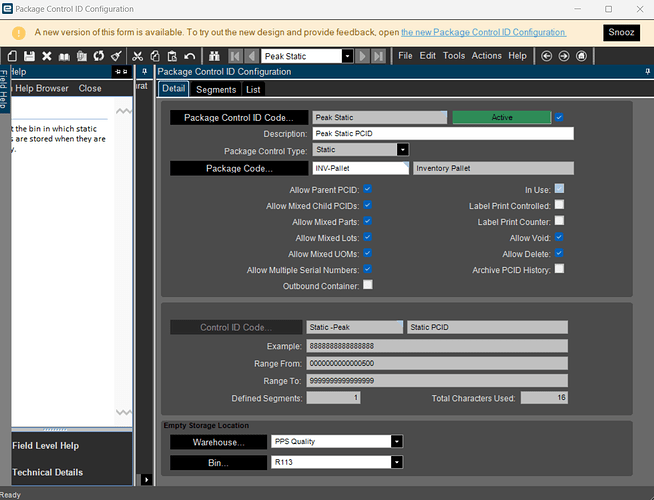
Task: Toggle Allow Delete checkbox
Action: [559, 253]
